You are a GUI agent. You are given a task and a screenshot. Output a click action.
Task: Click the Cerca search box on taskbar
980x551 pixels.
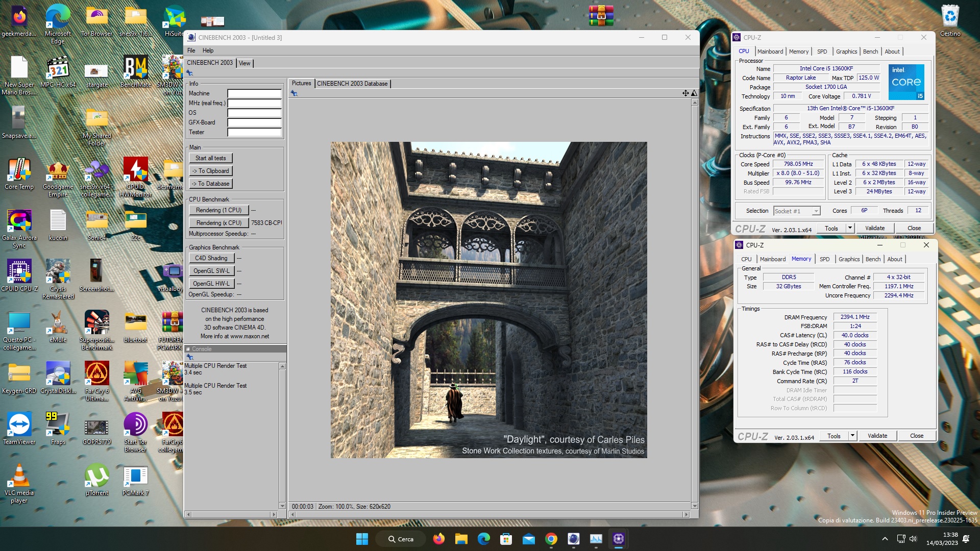(x=400, y=539)
